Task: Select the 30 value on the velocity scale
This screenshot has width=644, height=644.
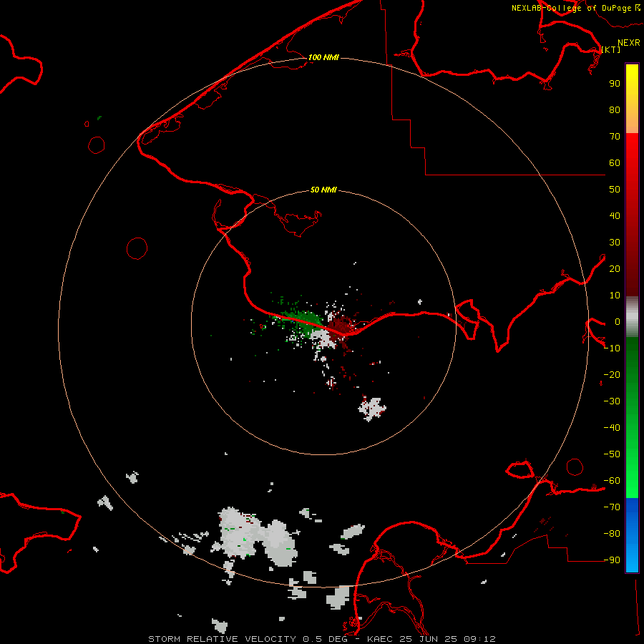Action: pos(615,243)
